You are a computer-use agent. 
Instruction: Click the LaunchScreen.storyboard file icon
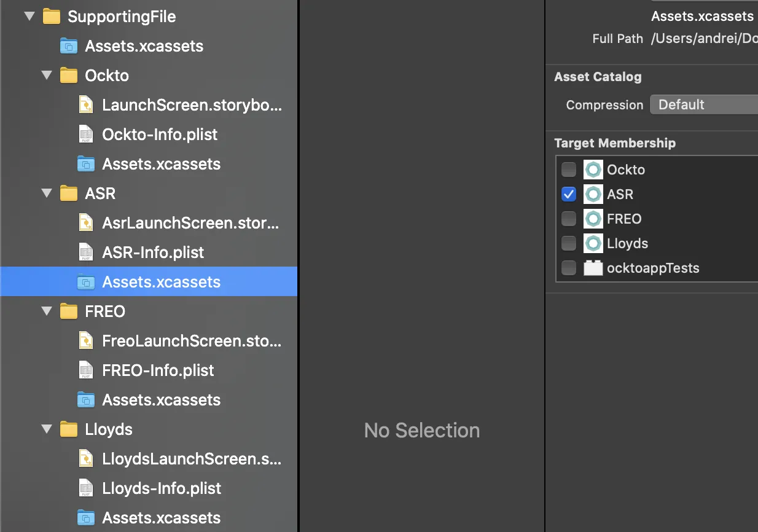[x=86, y=105]
